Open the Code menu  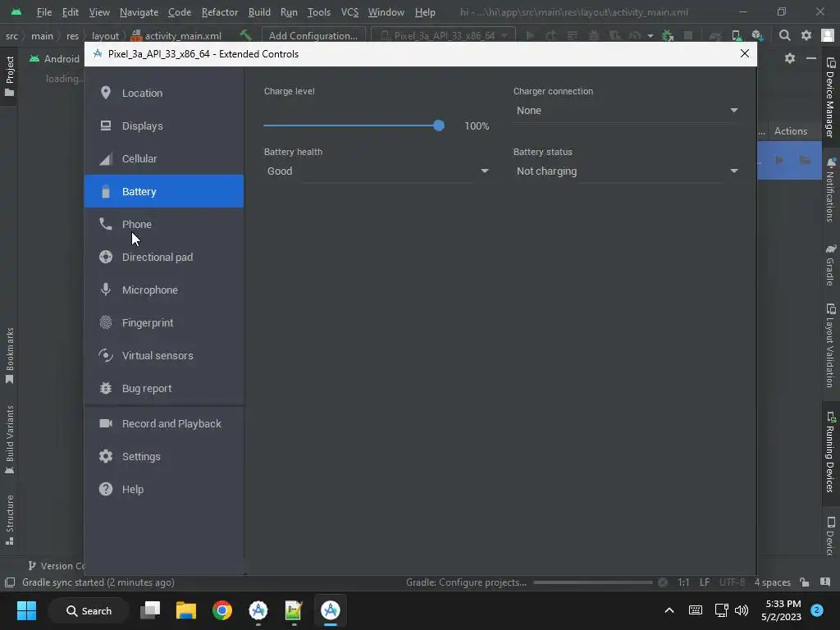(x=180, y=11)
